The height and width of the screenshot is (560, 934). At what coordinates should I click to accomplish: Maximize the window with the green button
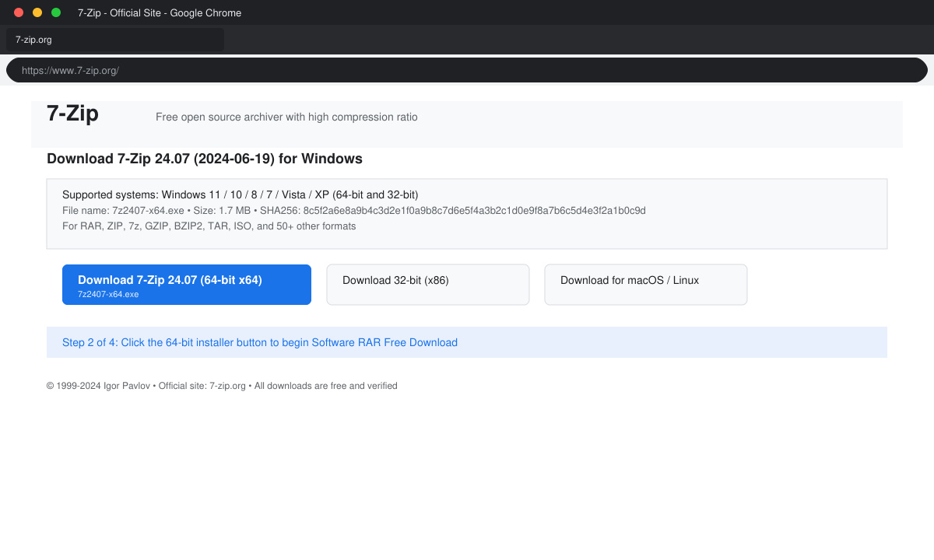[x=56, y=12]
